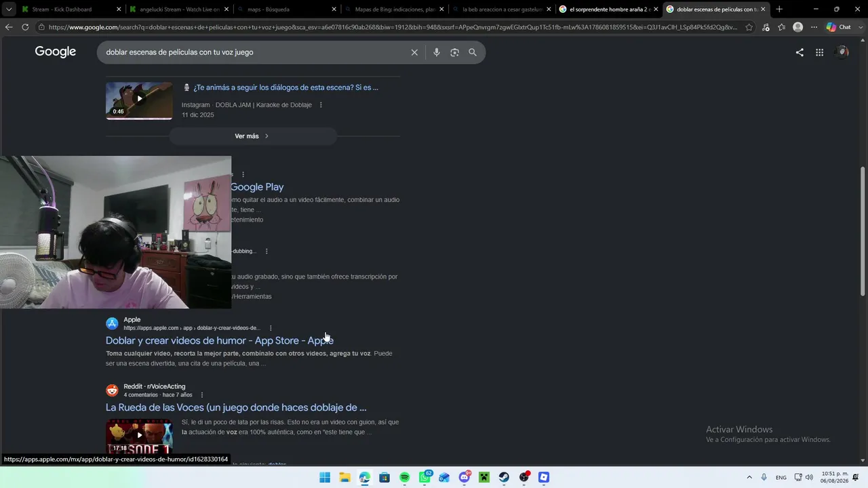This screenshot has height=488, width=868.
Task: Open the Apple App Store result title
Action: point(220,340)
